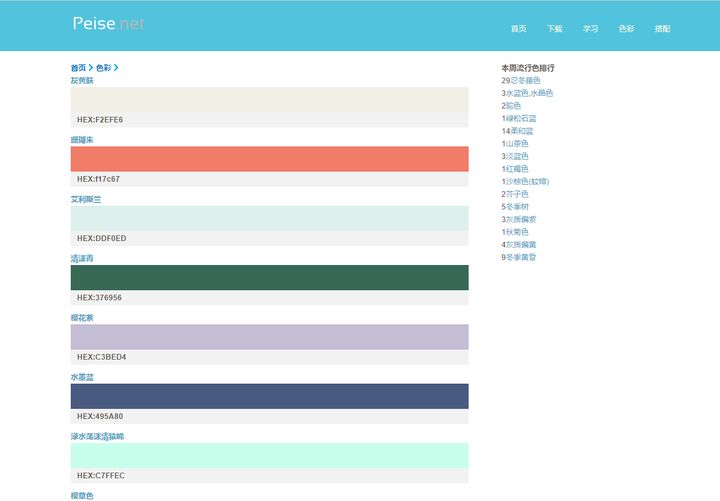
Task: Open the color name link above HEX:376956
Action: click(82, 259)
